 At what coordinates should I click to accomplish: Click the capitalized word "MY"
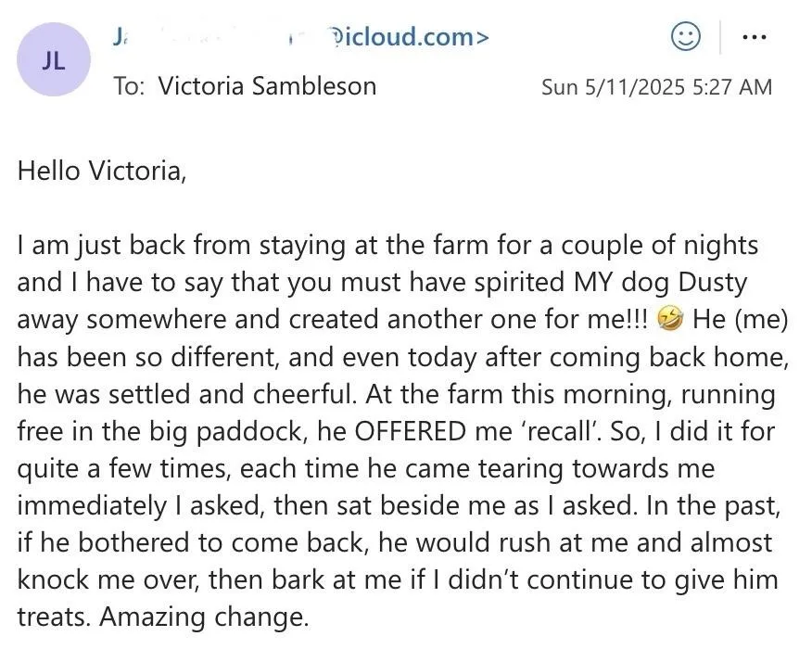point(593,283)
